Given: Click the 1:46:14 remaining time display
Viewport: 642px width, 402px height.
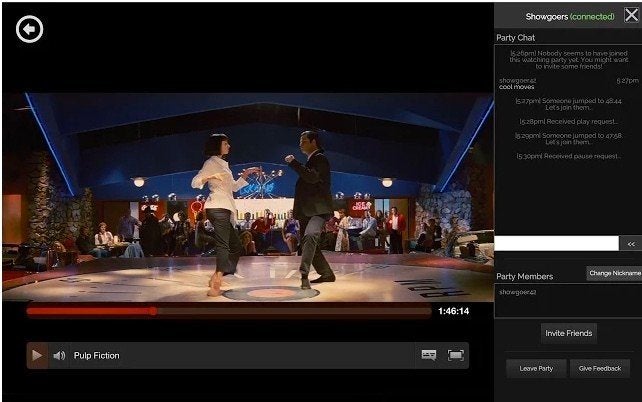Looking at the screenshot, I should (x=453, y=311).
